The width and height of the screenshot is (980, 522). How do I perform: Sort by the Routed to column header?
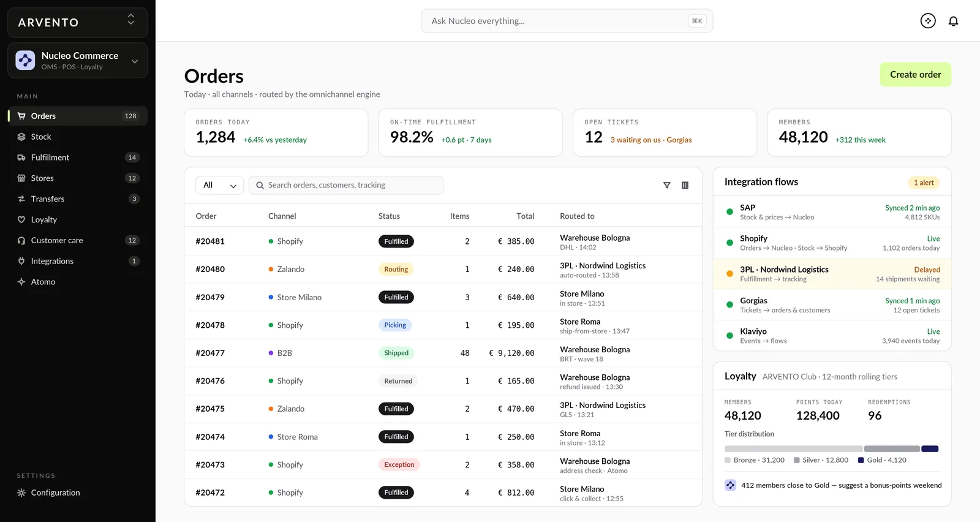[577, 216]
